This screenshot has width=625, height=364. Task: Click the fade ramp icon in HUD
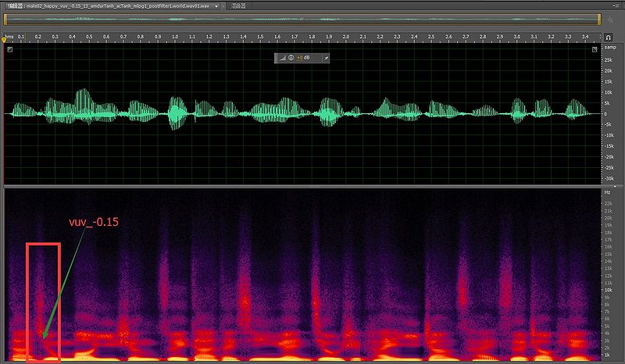pos(281,58)
